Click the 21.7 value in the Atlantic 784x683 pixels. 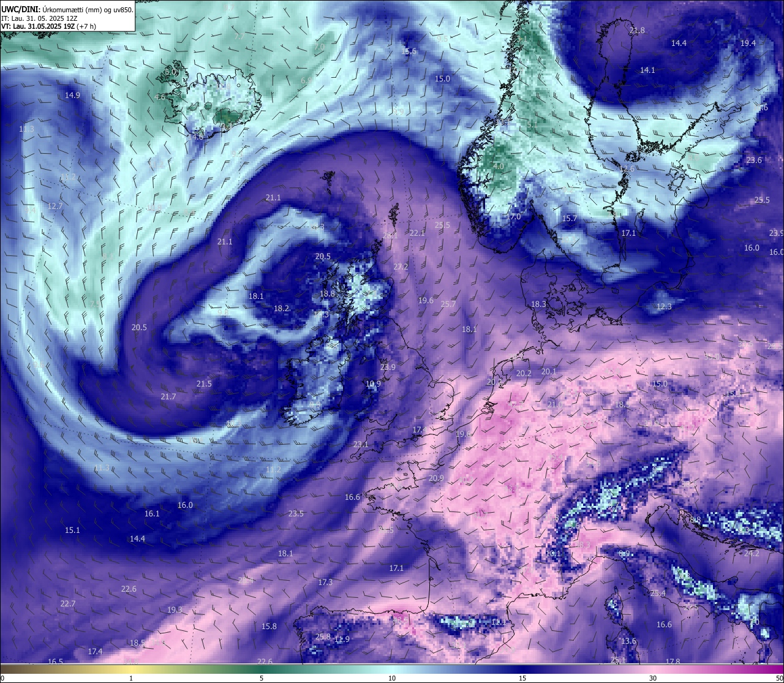tap(168, 397)
